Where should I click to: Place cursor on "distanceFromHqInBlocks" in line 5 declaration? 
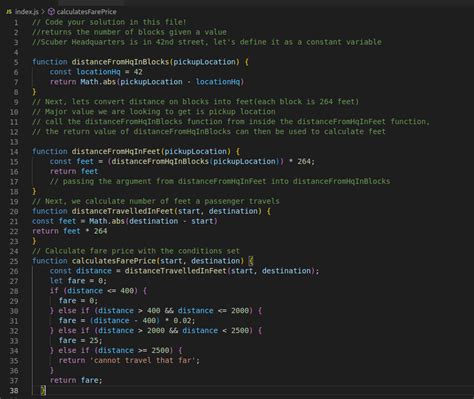[120, 62]
